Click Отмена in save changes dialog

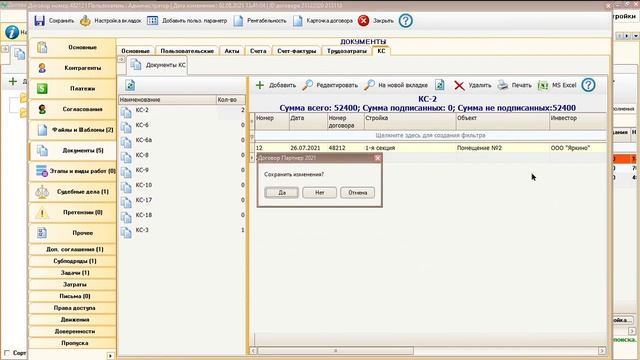click(x=358, y=192)
